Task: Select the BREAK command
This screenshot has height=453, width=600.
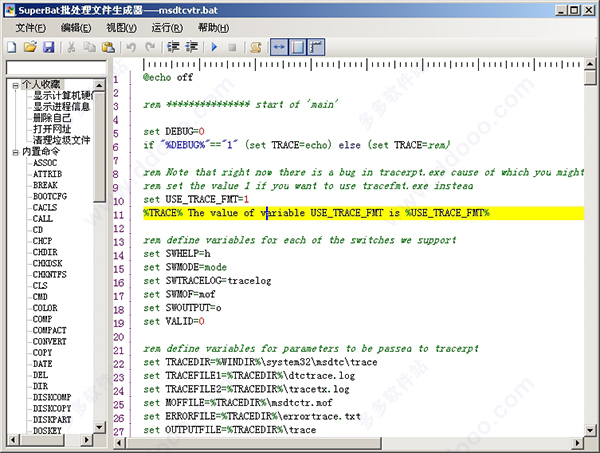Action: pos(45,185)
